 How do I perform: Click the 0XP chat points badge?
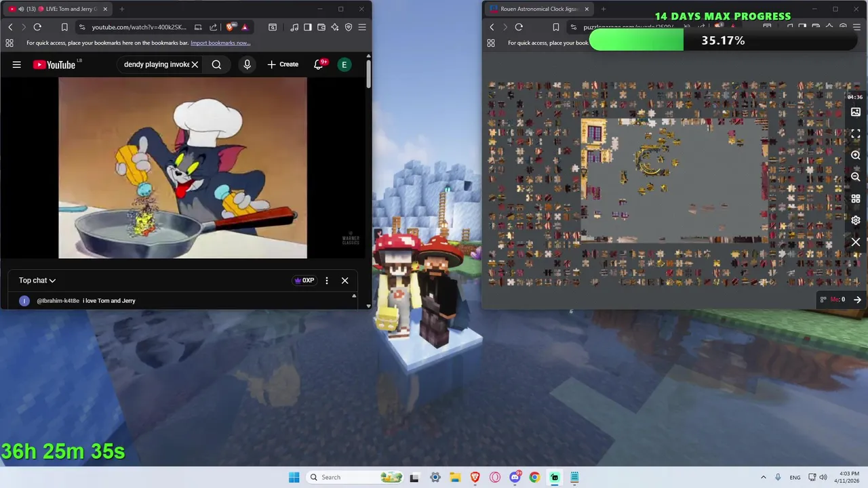click(304, 281)
